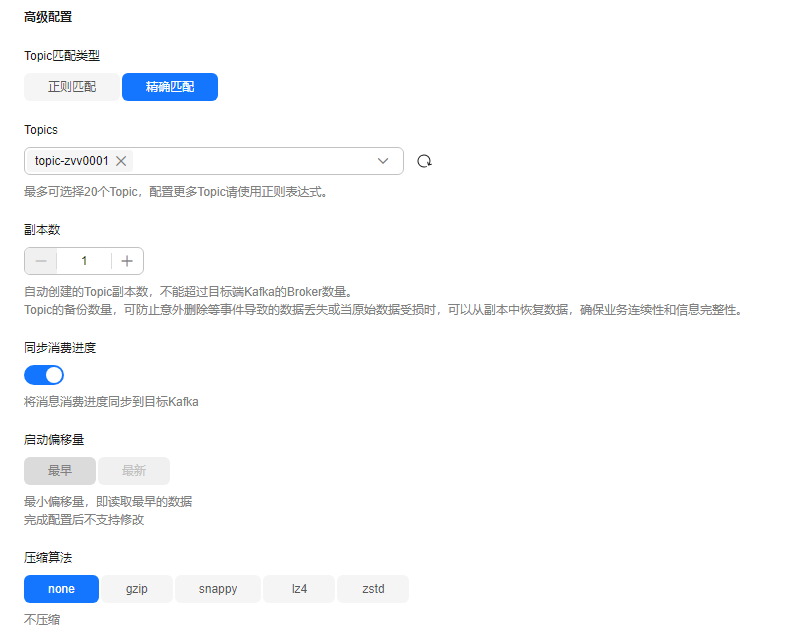The width and height of the screenshot is (785, 633).
Task: Select 精确匹配 topic match type
Action: (x=170, y=87)
